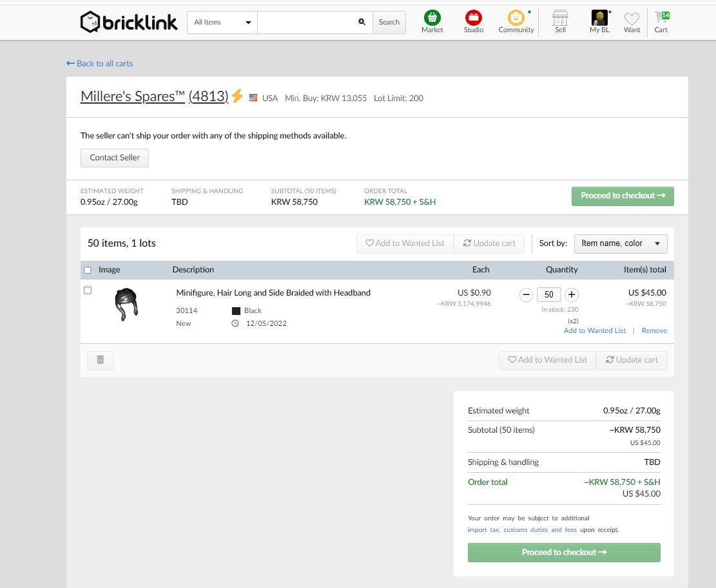Increase quantity with the plus button
Image resolution: width=716 pixels, height=588 pixels.
coord(572,295)
